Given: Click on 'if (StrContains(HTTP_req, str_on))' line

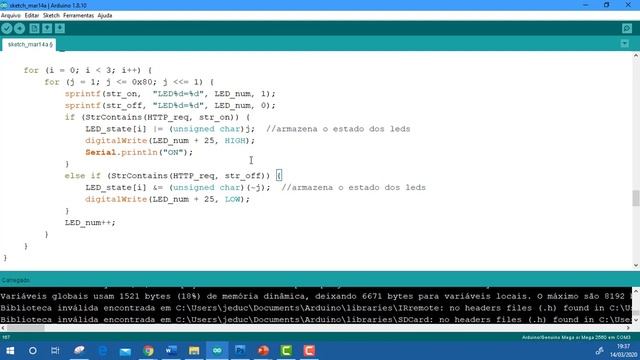Looking at the screenshot, I should [157, 117].
